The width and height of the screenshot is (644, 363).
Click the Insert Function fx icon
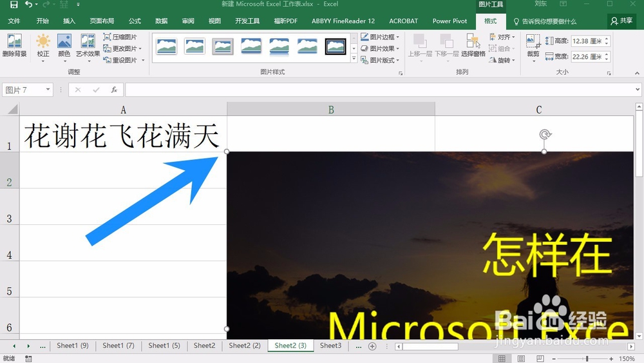[x=114, y=90]
